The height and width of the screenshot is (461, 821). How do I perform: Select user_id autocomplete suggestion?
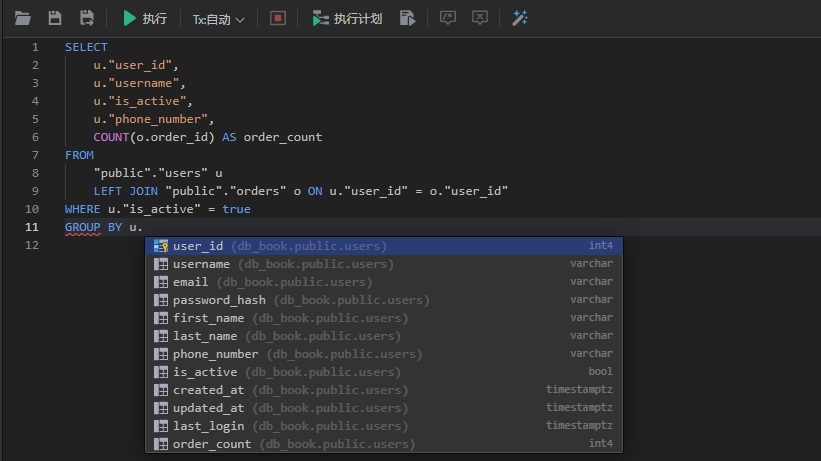[384, 246]
